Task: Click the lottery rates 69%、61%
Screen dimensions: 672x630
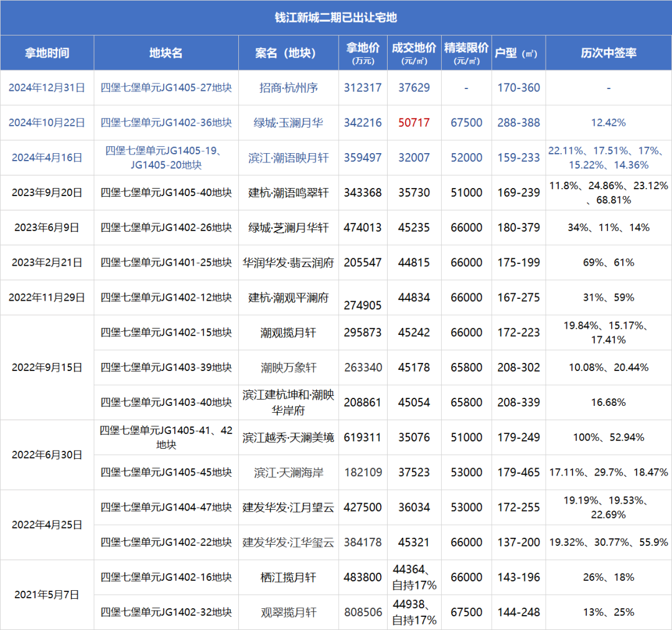Action: [x=609, y=263]
